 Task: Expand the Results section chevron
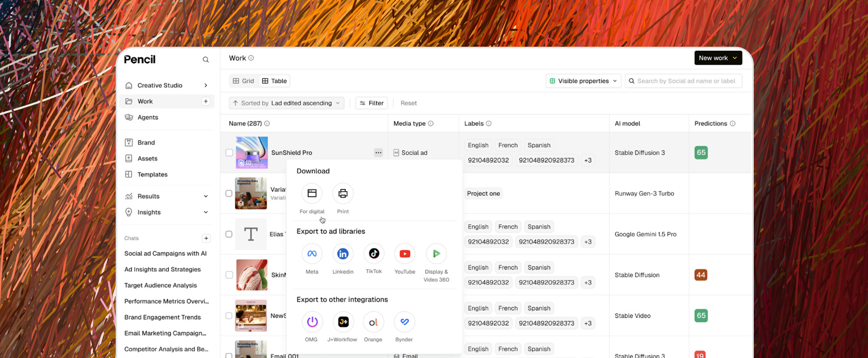[206, 196]
